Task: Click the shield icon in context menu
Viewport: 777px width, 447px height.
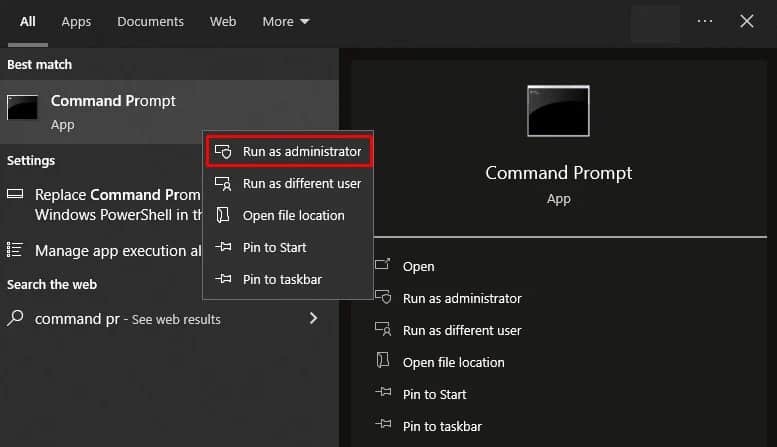Action: (223, 151)
